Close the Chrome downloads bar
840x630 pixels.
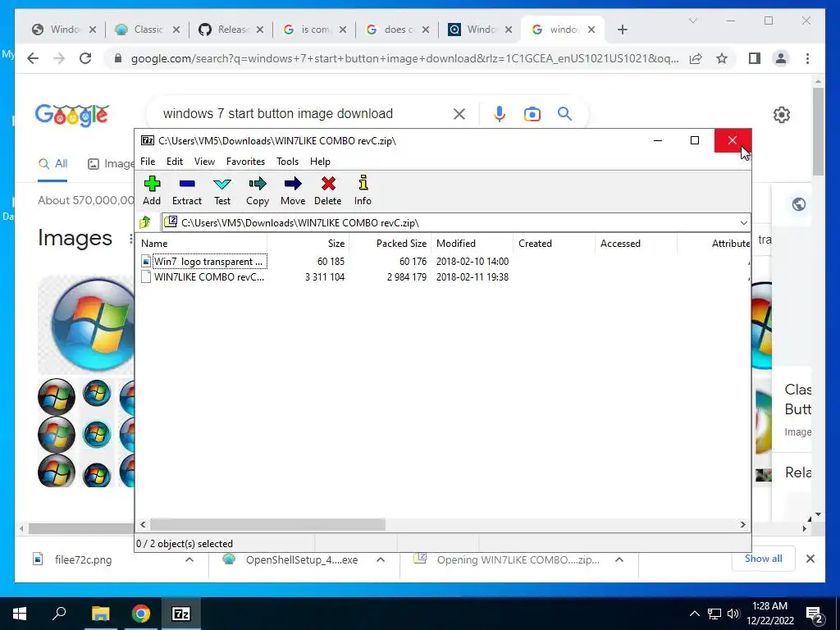[810, 559]
